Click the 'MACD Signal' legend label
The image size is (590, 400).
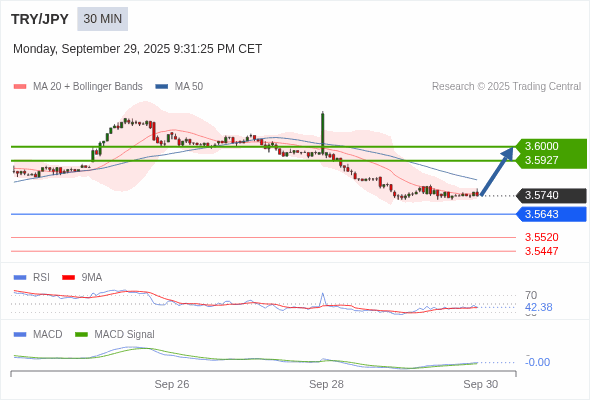click(x=125, y=335)
